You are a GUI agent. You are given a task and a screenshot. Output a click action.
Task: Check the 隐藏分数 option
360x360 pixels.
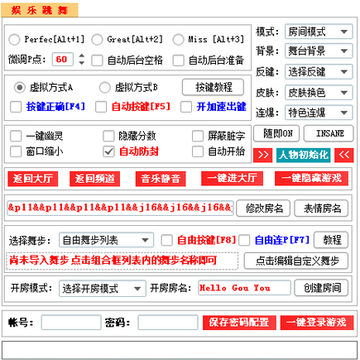pos(109,136)
